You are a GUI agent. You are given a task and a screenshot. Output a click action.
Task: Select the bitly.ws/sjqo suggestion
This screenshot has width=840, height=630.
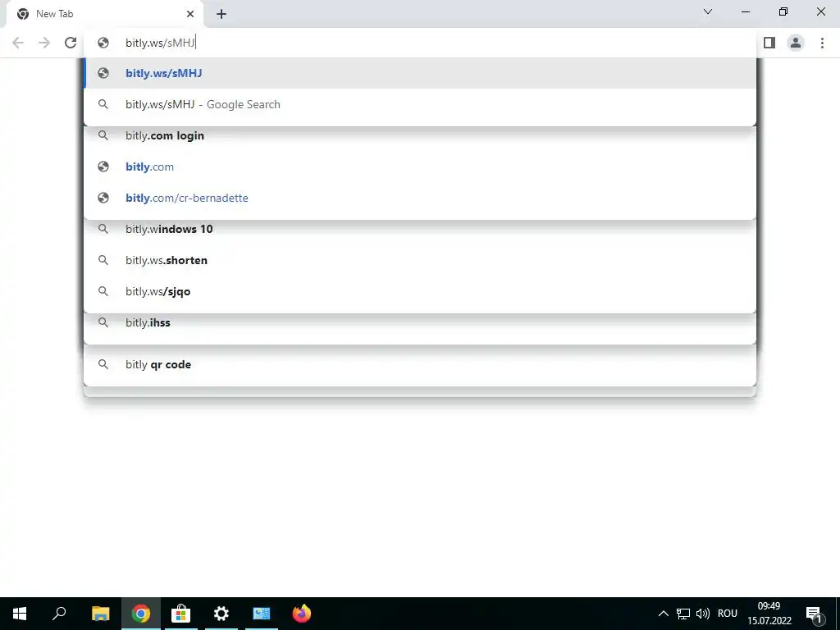pos(420,291)
